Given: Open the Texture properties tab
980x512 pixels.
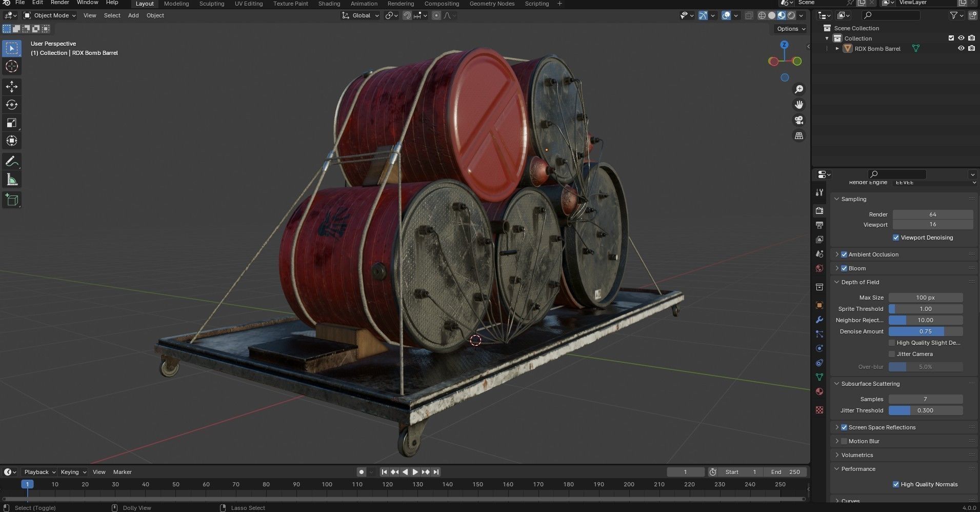Looking at the screenshot, I should [x=819, y=410].
